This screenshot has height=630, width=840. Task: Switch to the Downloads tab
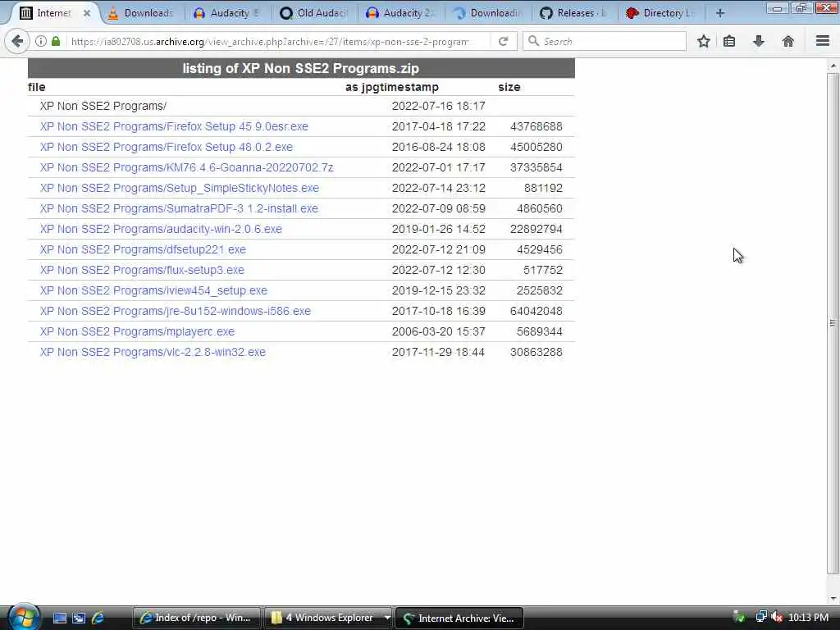(x=141, y=13)
